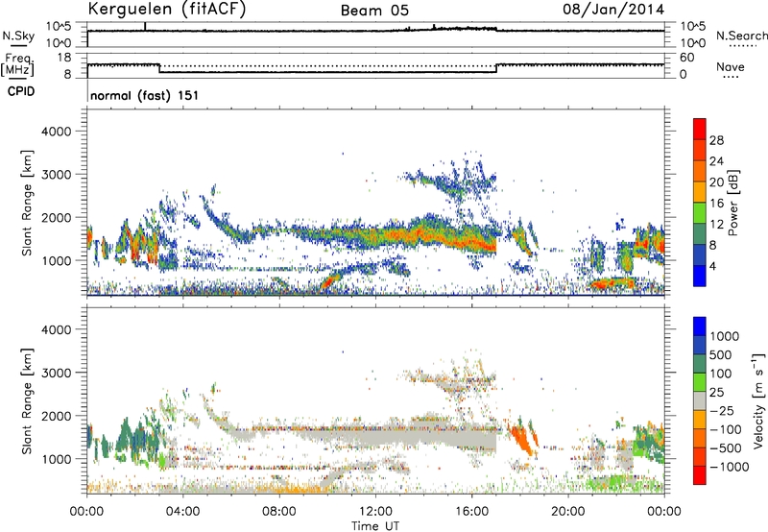This screenshot has height=532, width=768.
Task: Select the "16:00" time tick label
Action: 471,512
